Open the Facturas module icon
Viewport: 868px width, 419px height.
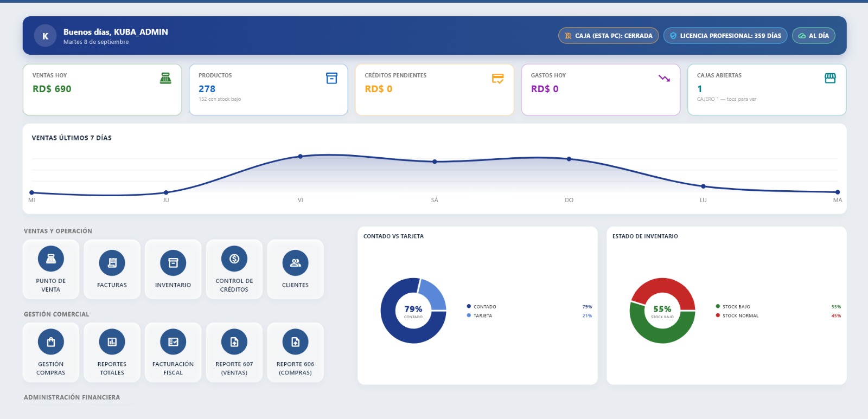tap(112, 263)
